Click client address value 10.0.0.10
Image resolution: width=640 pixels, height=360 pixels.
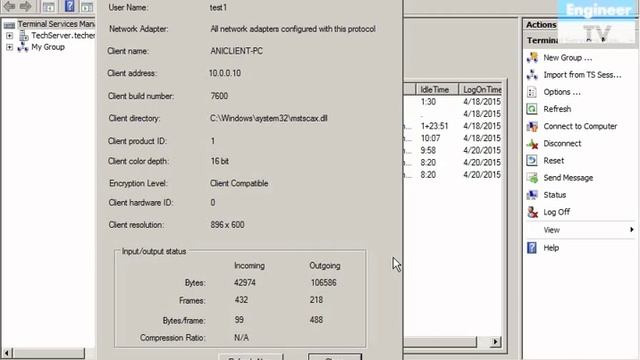(225, 73)
